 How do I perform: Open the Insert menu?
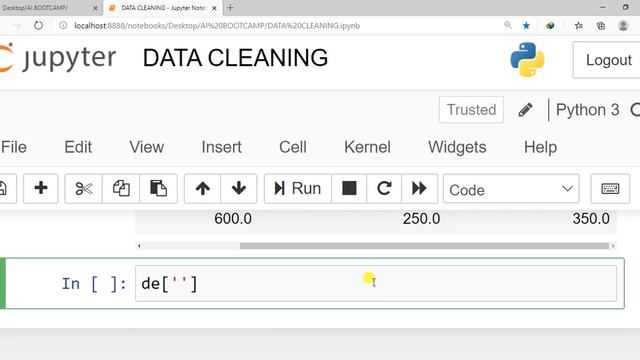(x=222, y=147)
